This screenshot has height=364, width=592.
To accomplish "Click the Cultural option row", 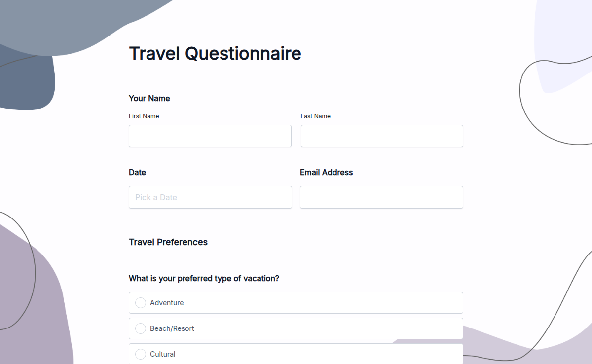I will 296,354.
